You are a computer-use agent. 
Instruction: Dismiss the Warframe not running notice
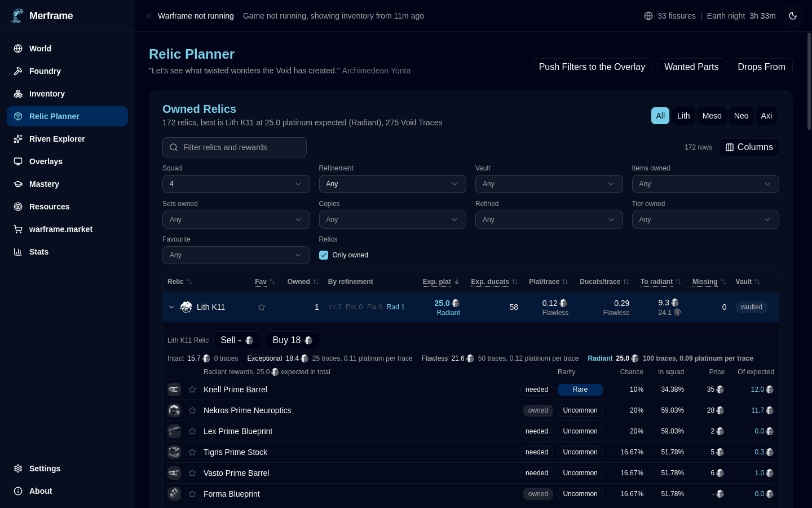[149, 16]
